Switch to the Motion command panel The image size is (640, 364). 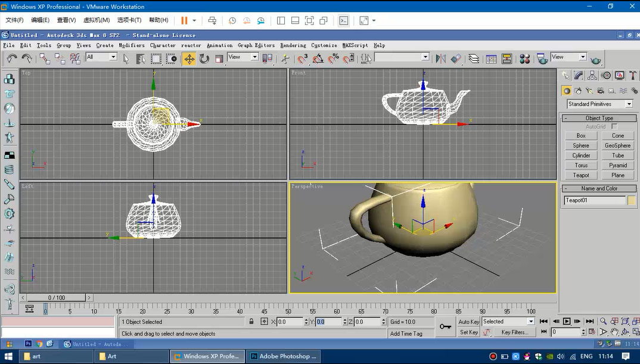606,75
